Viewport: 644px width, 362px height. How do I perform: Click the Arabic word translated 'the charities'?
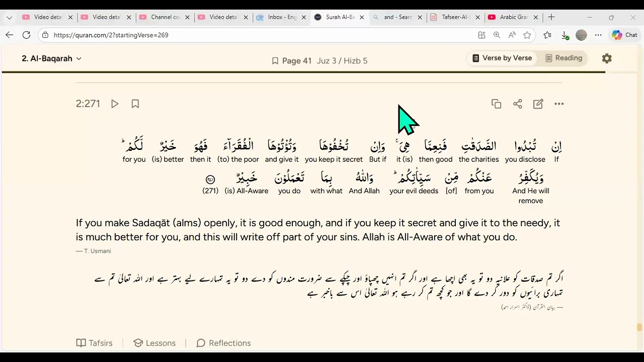tap(479, 146)
